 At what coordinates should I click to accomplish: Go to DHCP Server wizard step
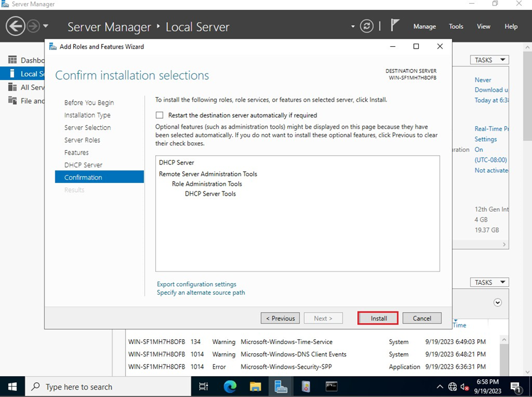click(x=83, y=165)
